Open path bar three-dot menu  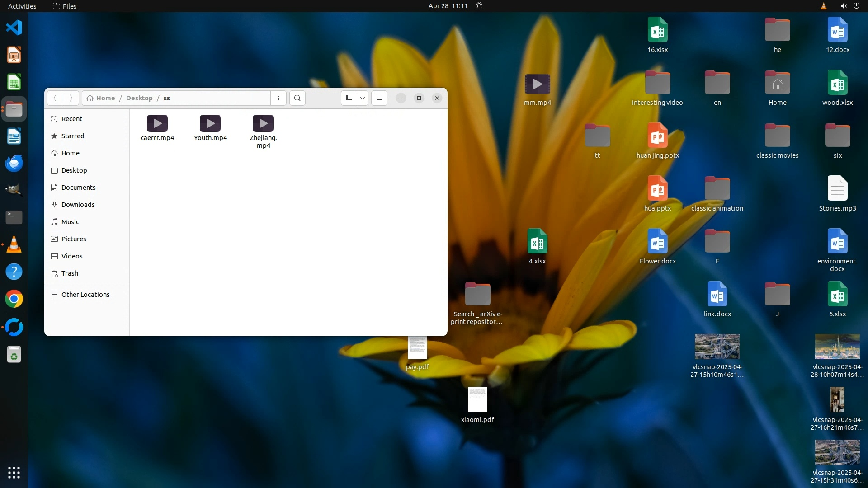(x=278, y=98)
